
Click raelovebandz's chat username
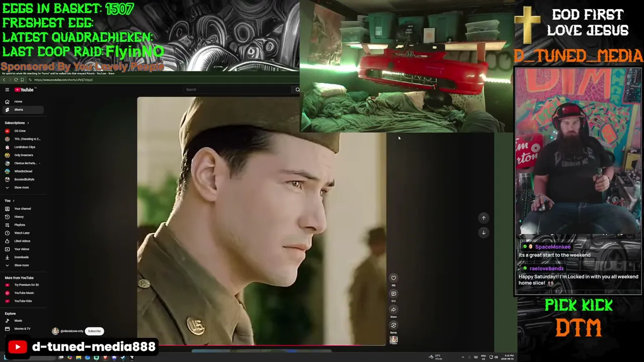[x=546, y=268]
